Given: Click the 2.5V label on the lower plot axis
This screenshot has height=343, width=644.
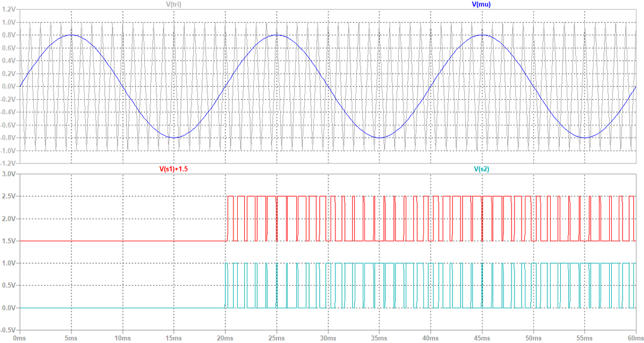Looking at the screenshot, I should (x=9, y=197).
